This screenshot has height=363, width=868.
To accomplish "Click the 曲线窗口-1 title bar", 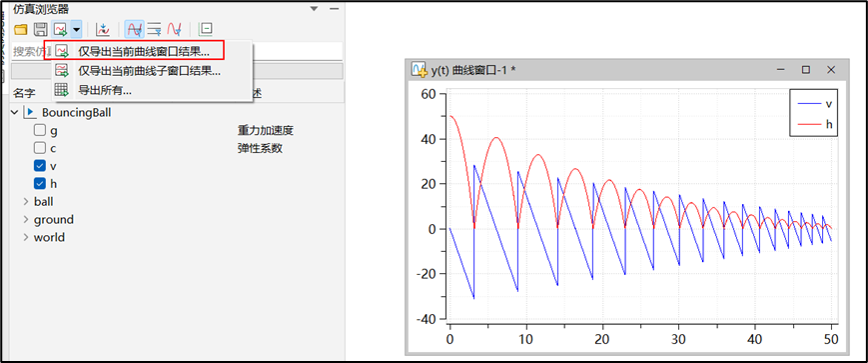I will [x=627, y=70].
